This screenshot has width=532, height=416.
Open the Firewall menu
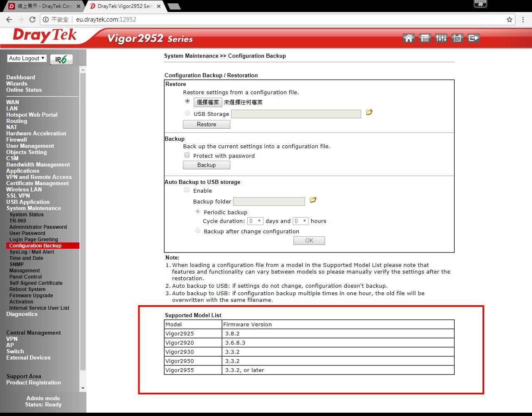pyautogui.click(x=17, y=139)
